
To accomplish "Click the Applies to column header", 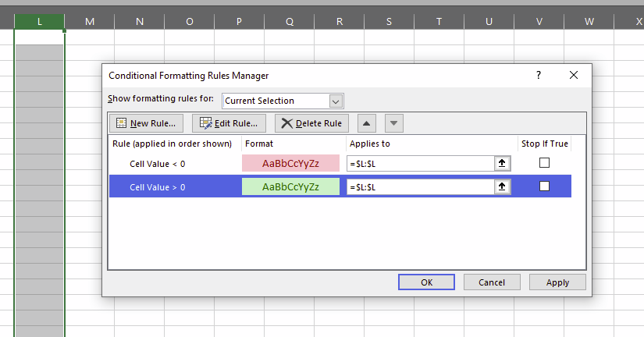I will pos(432,144).
